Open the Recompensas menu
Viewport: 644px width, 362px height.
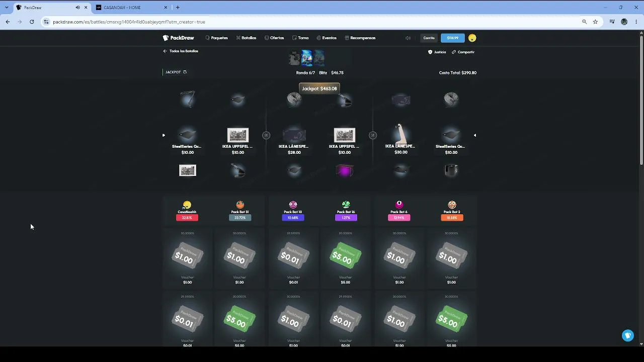[x=360, y=38]
